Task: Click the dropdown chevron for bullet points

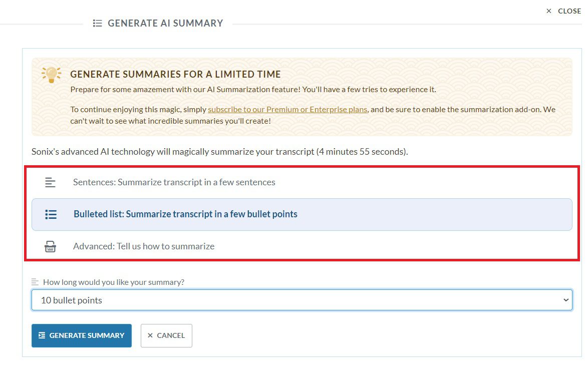Action: 566,299
